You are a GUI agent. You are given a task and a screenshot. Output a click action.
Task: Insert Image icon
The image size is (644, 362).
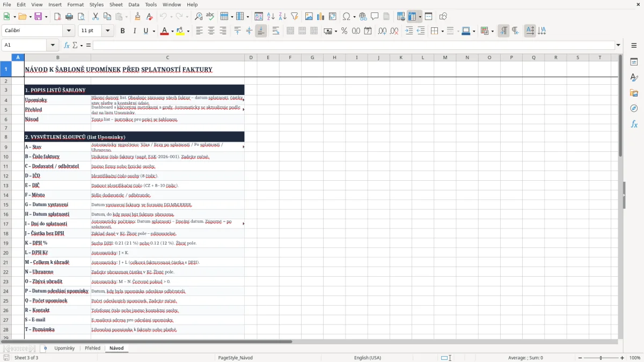point(309,17)
